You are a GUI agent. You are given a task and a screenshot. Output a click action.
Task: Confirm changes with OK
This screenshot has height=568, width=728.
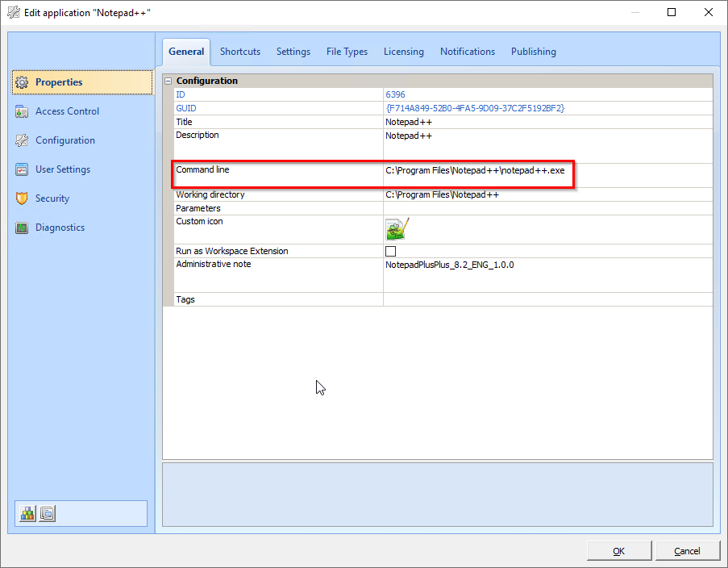point(618,550)
